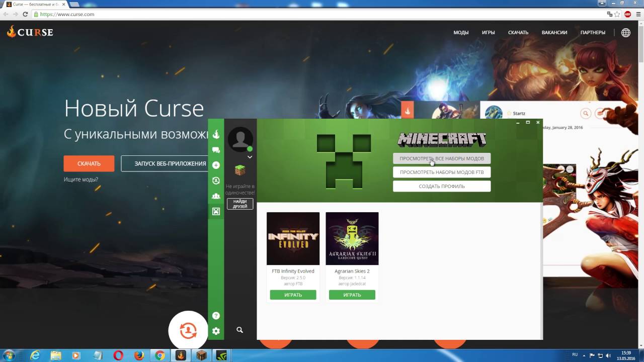Click Просмотреть все наборы модов
This screenshot has width=644, height=362.
(x=442, y=158)
